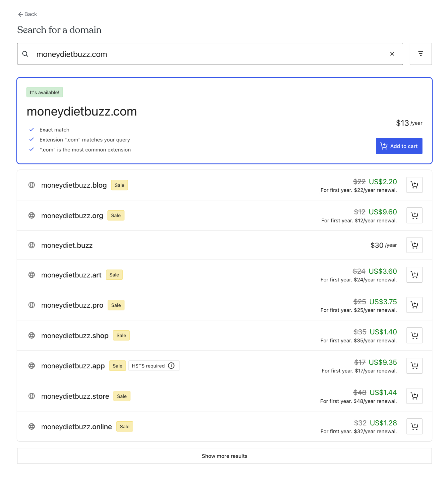This screenshot has height=481, width=448.
Task: Click the US$9.60 sale price
Action: [382, 212]
